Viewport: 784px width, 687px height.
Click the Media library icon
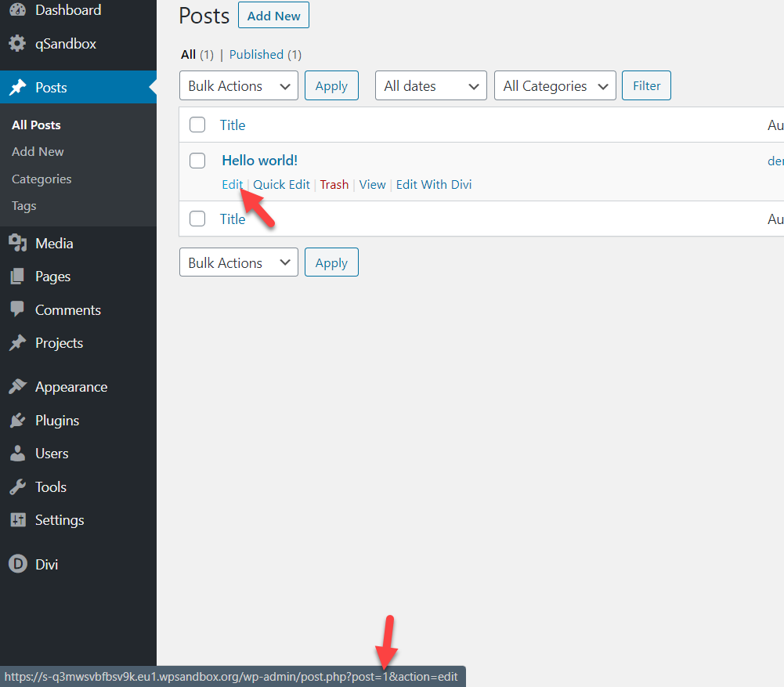pyautogui.click(x=17, y=244)
